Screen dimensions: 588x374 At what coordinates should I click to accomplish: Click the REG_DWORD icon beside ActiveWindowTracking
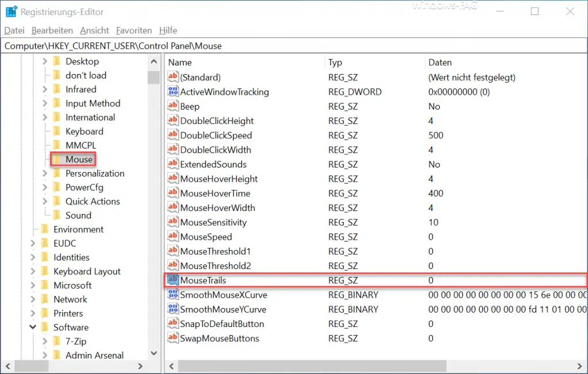click(173, 92)
